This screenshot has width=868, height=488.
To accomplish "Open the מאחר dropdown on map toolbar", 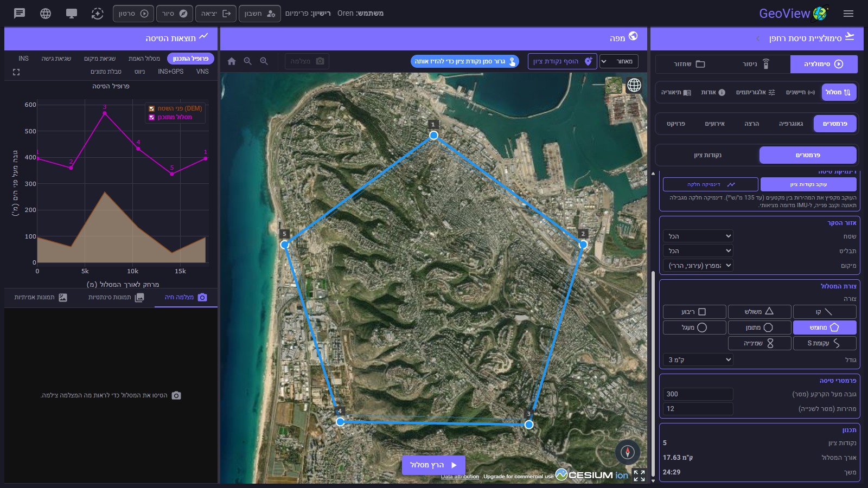I will pyautogui.click(x=619, y=61).
